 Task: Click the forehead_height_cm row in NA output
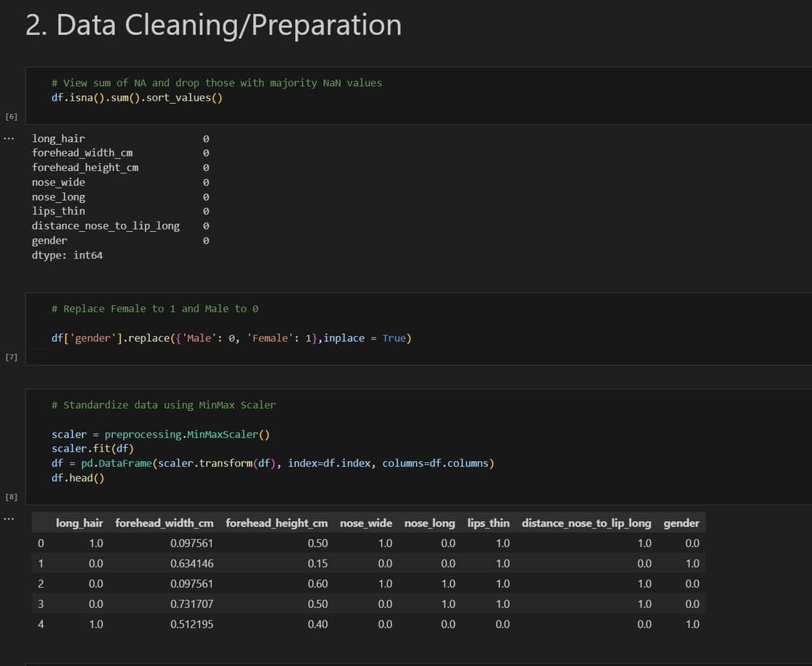tap(120, 167)
